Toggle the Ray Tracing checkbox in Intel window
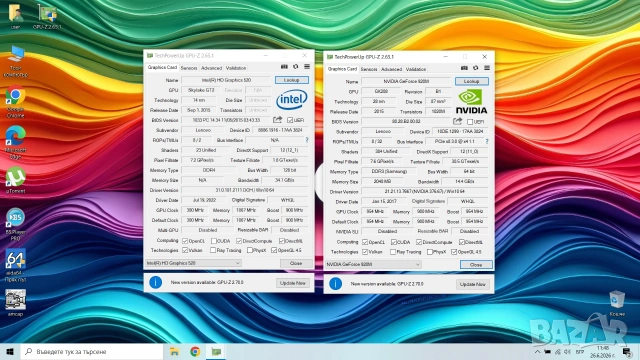The height and width of the screenshot is (360, 640). (x=213, y=250)
